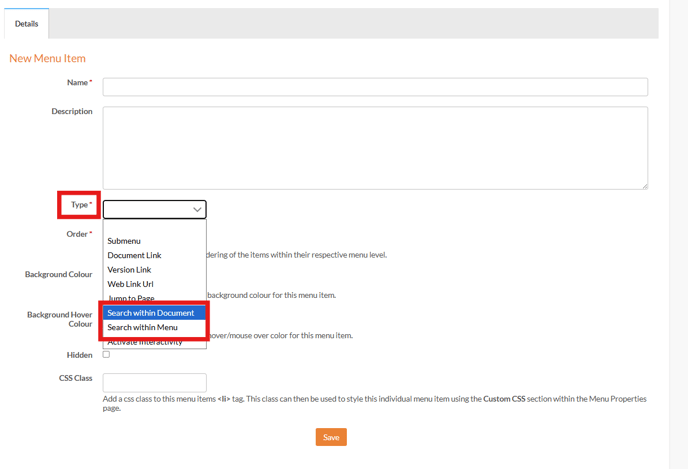Click the Hidden field label
The width and height of the screenshot is (688, 469).
coord(79,355)
